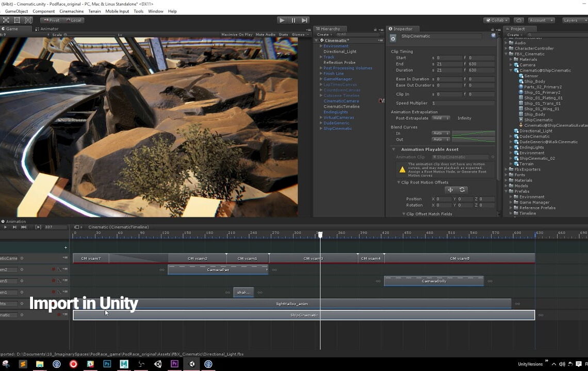The width and height of the screenshot is (588, 371).
Task: Add a new track with plus icon
Action: (x=66, y=247)
